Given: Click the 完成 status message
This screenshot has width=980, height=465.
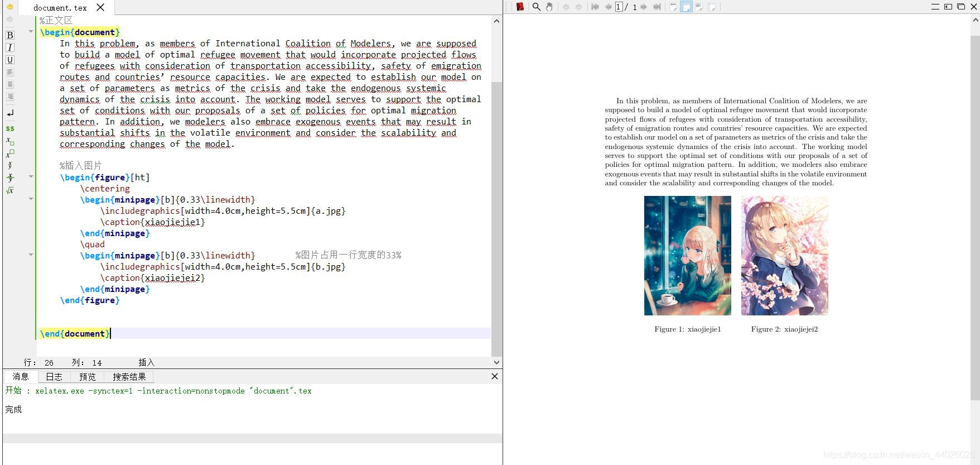Looking at the screenshot, I should pyautogui.click(x=13, y=409).
